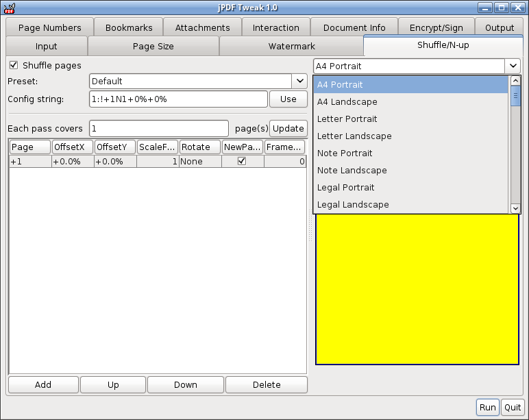529x420 pixels.
Task: Open the Encrypt/Sign tab
Action: coord(436,27)
